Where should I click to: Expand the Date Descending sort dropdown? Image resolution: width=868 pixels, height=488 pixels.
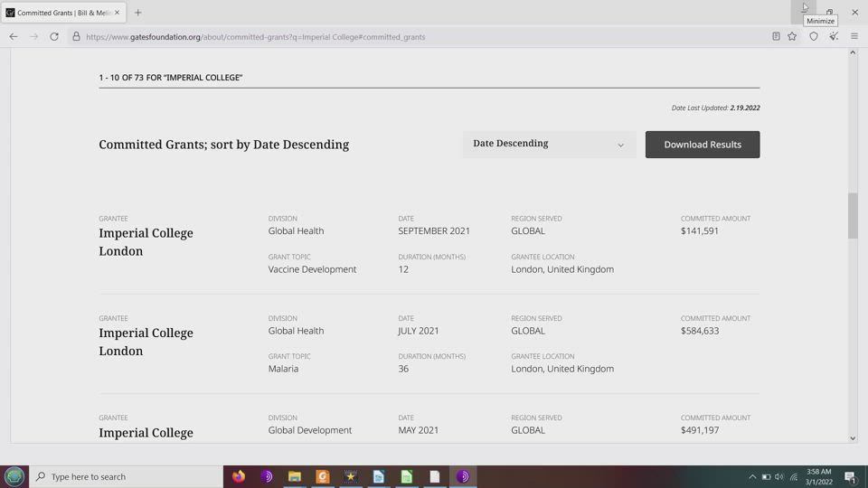tap(548, 144)
